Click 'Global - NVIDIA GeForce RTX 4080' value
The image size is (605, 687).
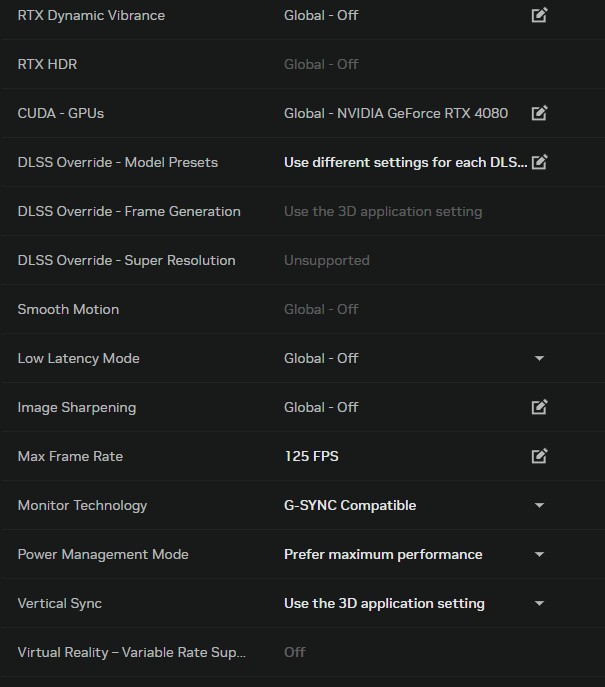coord(395,113)
